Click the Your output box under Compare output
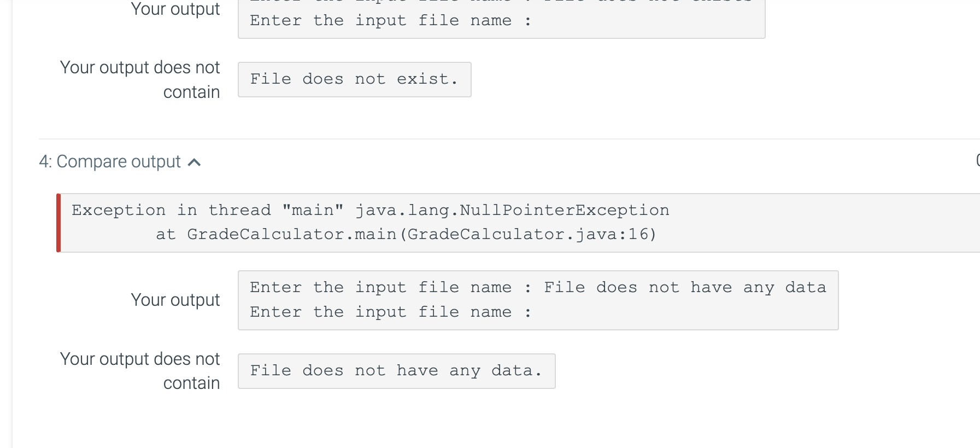980x448 pixels. point(538,300)
